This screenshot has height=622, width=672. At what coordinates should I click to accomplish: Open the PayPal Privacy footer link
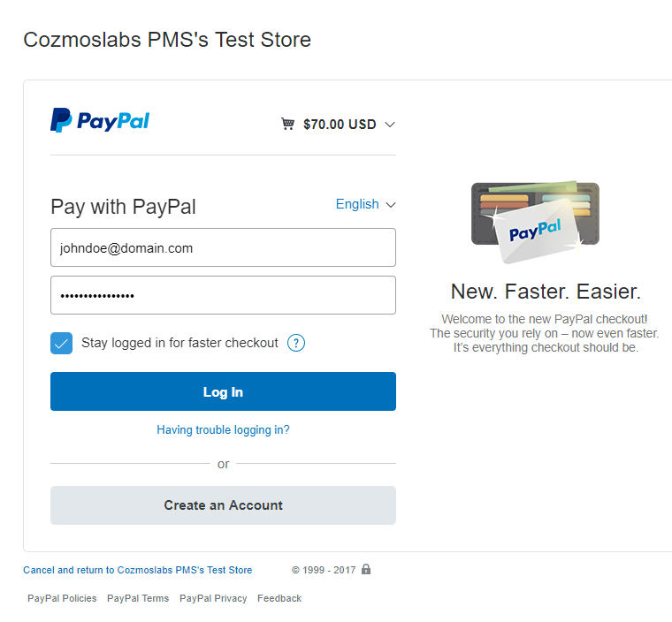(213, 598)
